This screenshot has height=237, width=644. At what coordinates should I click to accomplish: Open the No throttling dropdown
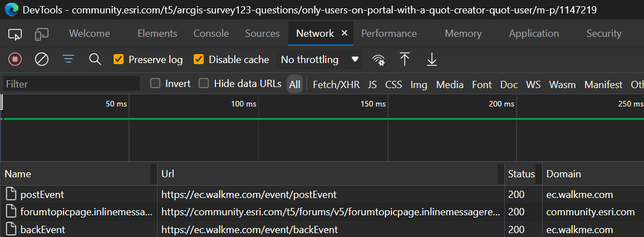click(319, 60)
